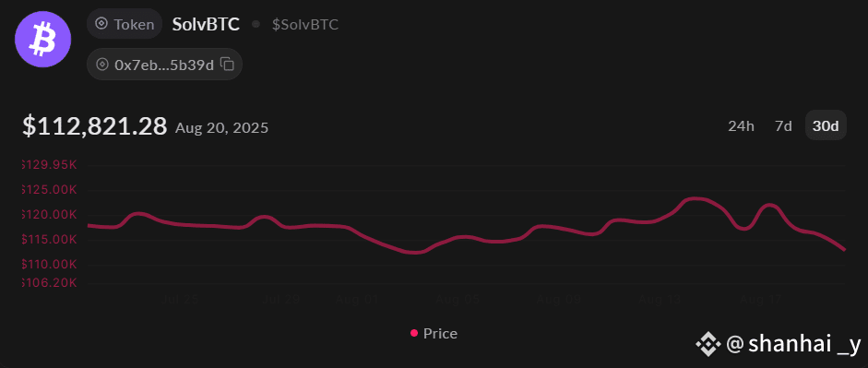Open the 0x7eb...5b39d address link

pyautogui.click(x=164, y=65)
